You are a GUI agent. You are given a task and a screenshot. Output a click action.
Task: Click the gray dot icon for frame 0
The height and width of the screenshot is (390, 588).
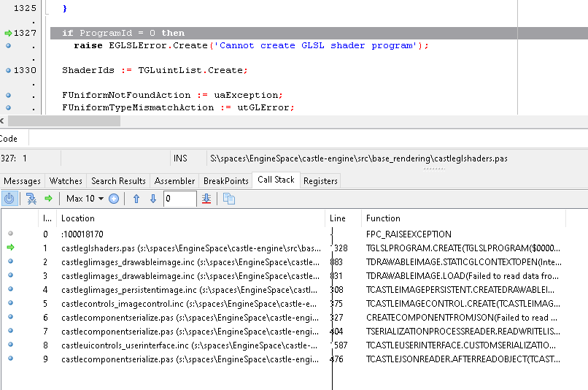(x=10, y=234)
